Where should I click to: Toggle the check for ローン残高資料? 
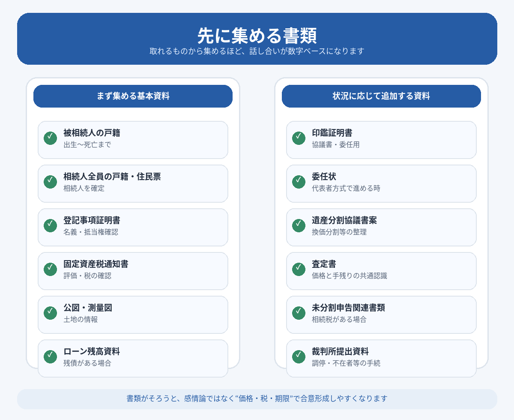pyautogui.click(x=50, y=357)
